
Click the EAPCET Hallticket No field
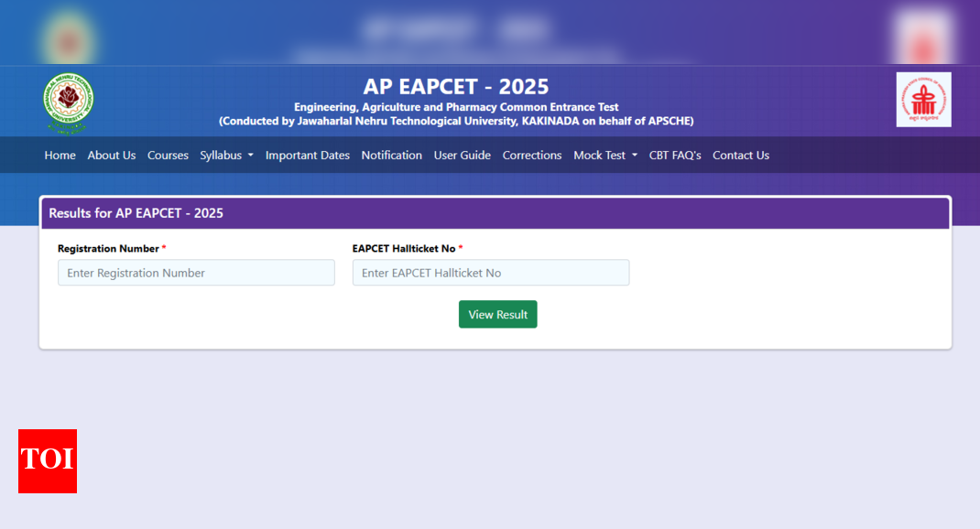pyautogui.click(x=490, y=273)
